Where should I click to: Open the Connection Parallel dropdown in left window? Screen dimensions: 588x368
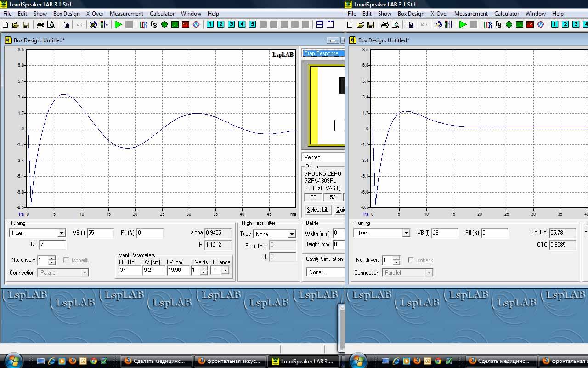85,273
